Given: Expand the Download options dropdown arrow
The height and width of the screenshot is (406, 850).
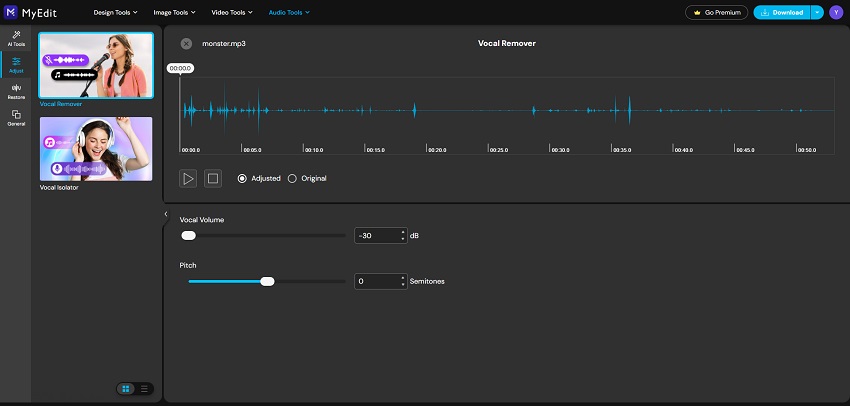Looking at the screenshot, I should [818, 12].
